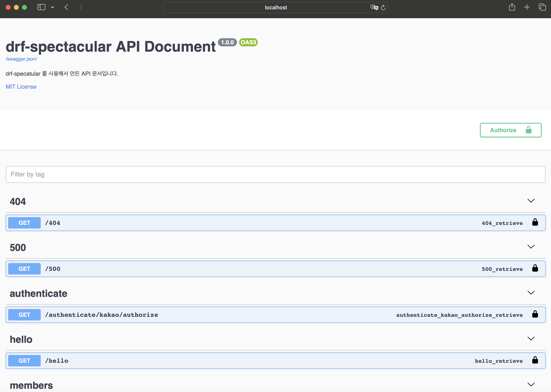Collapse the hello tag section
This screenshot has width=551, height=392.
tap(531, 338)
